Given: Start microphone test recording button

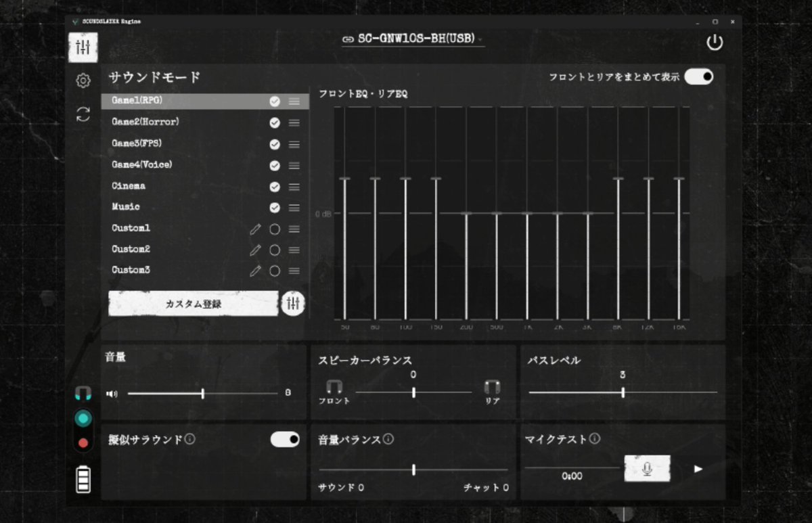Looking at the screenshot, I should point(648,468).
